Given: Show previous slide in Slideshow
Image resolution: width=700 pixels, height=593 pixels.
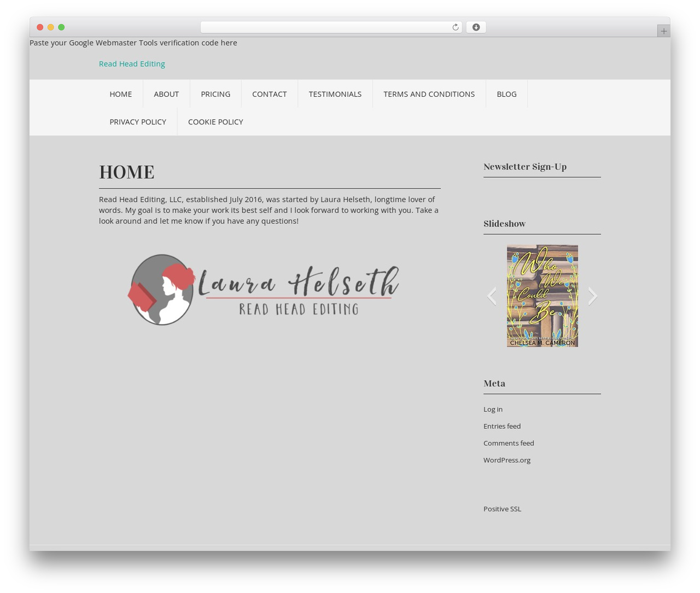Looking at the screenshot, I should click(492, 296).
